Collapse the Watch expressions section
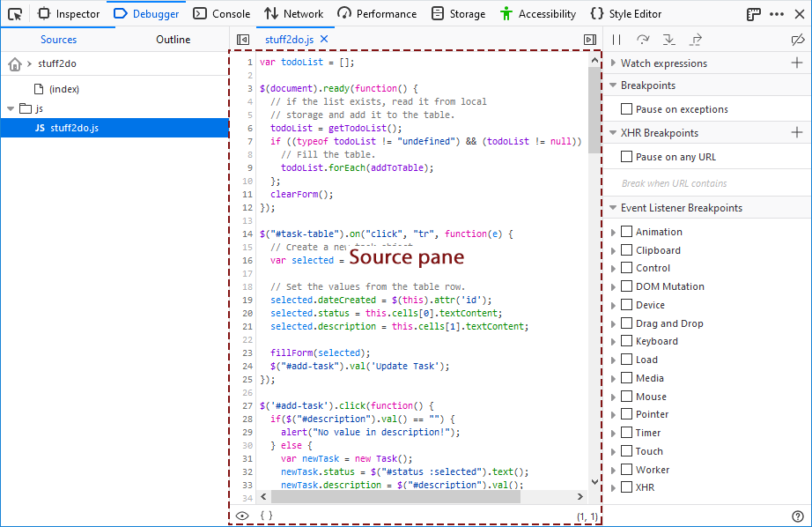Viewport: 812px width, 527px height. pos(614,63)
